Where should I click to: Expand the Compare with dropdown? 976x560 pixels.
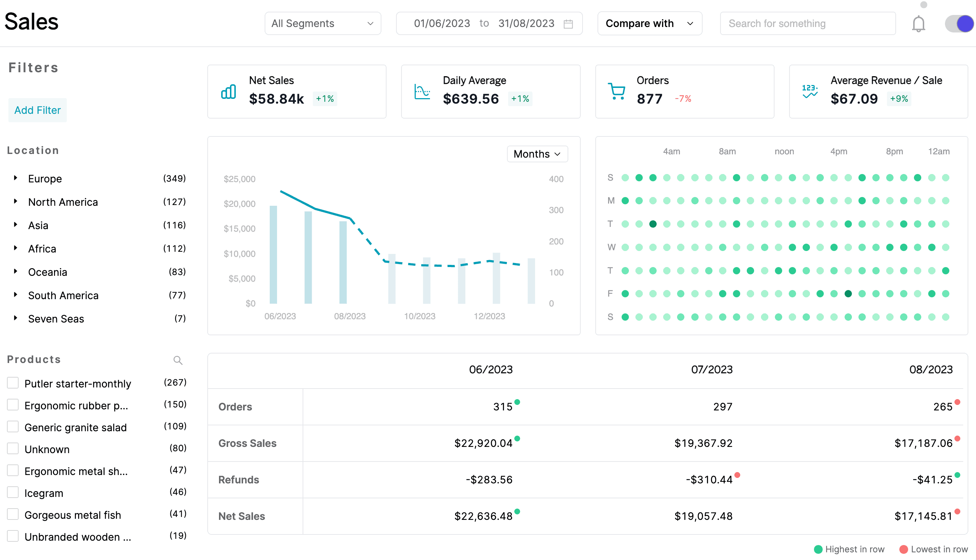pyautogui.click(x=648, y=23)
